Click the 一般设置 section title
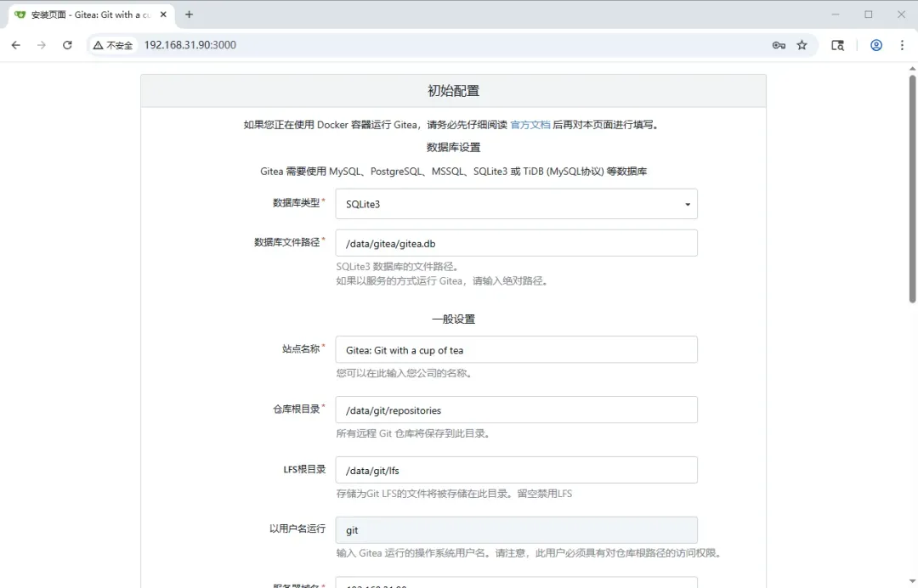918x588 pixels. coord(453,319)
